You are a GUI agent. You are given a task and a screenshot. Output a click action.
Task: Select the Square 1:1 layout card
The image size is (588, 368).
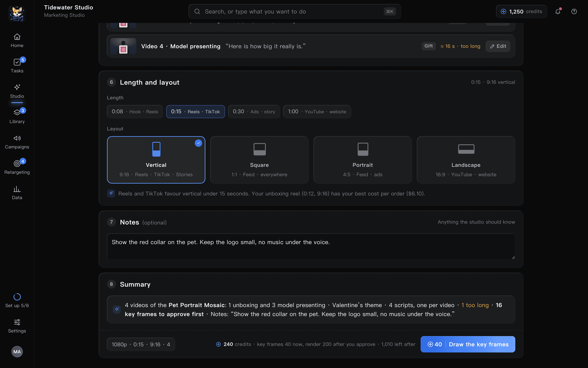[259, 160]
